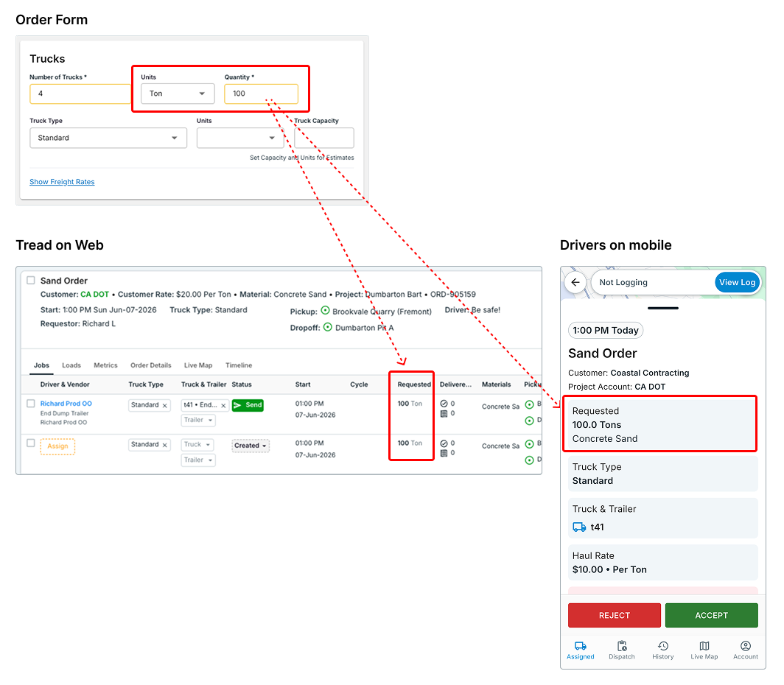Click the Not Logging status text

click(x=623, y=282)
